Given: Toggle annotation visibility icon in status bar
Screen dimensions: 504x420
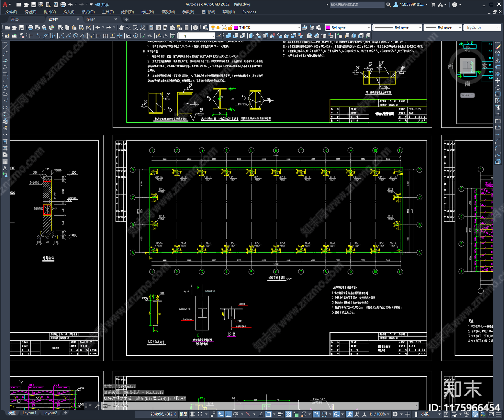Looking at the screenshot, I should coord(349,414).
